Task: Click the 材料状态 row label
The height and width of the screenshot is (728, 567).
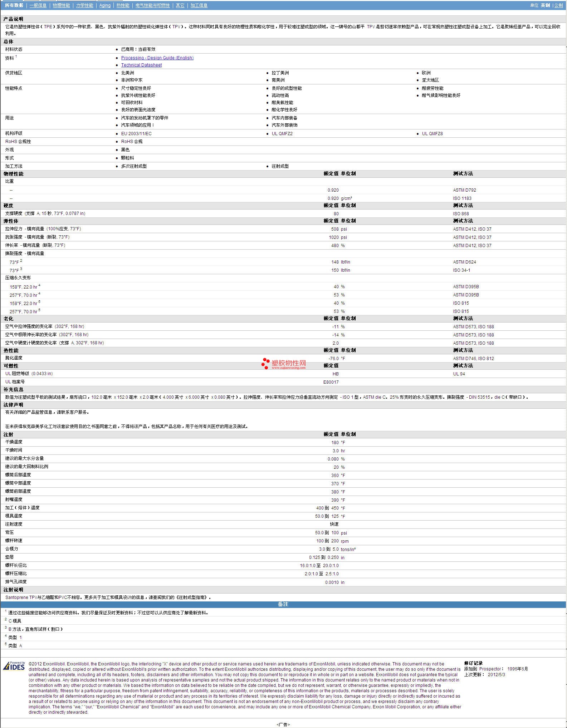Action: click(x=14, y=49)
